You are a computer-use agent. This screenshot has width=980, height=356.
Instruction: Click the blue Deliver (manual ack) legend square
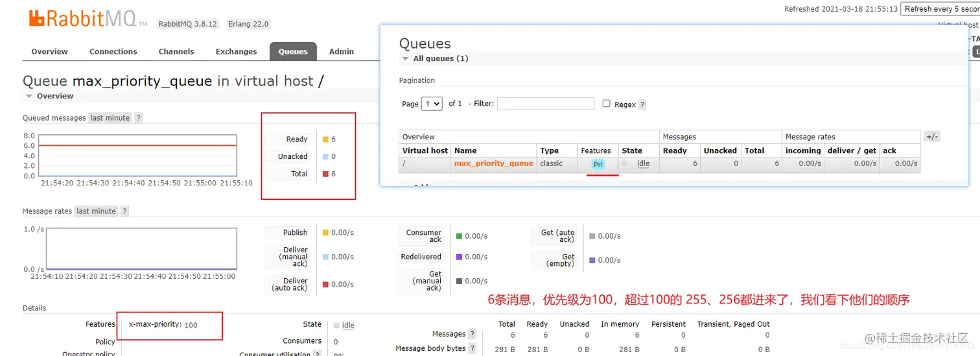[x=325, y=257]
